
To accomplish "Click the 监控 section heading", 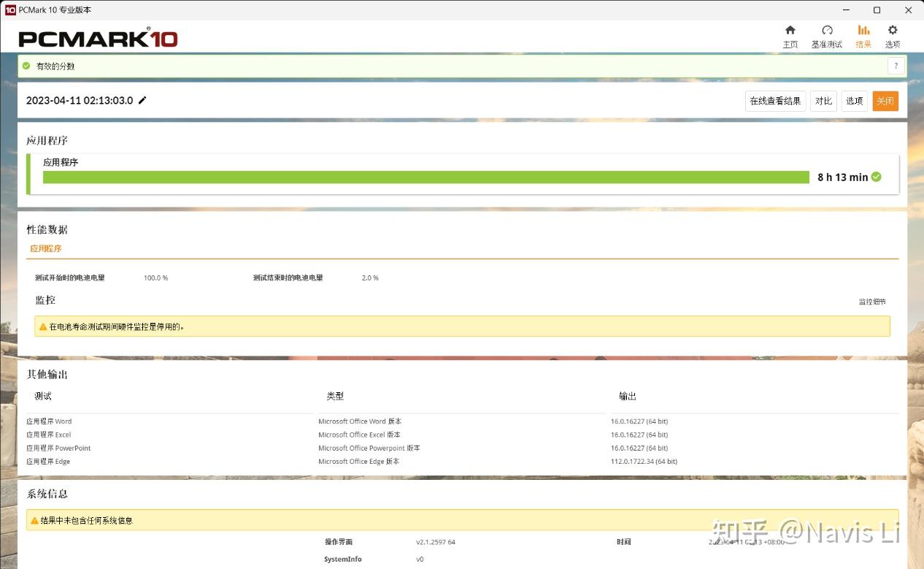I will point(45,300).
